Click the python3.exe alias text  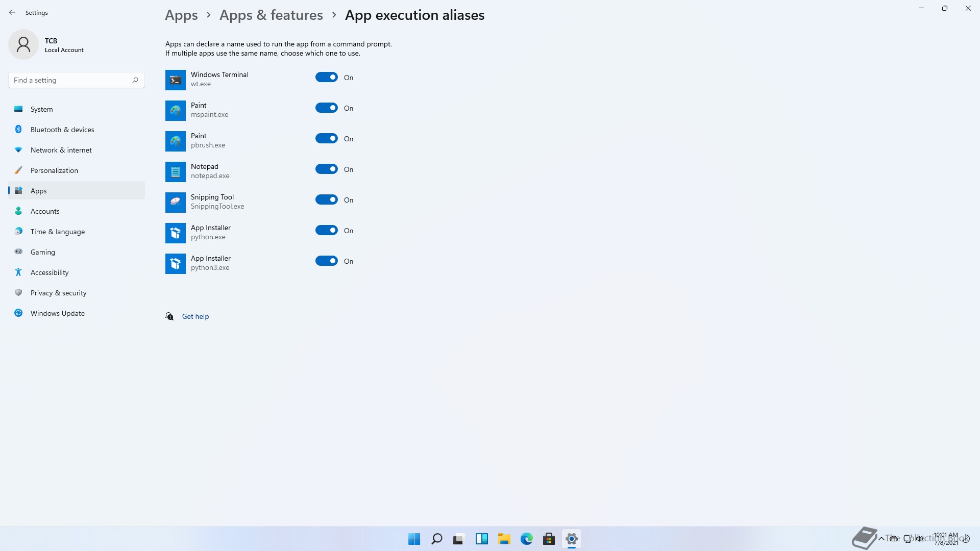pyautogui.click(x=210, y=267)
